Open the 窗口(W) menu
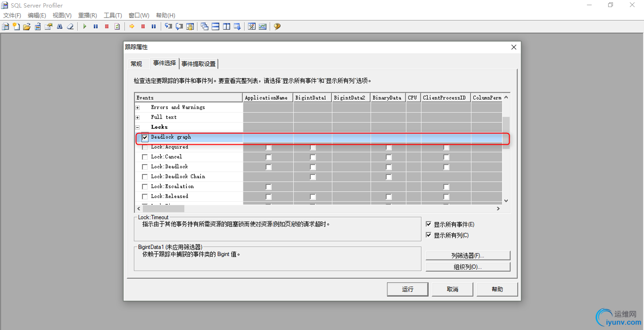 [139, 16]
